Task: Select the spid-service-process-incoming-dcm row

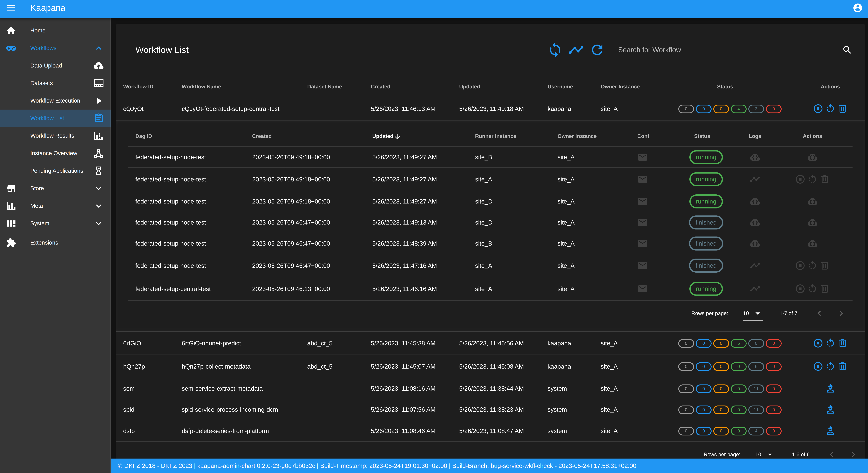Action: pyautogui.click(x=490, y=410)
